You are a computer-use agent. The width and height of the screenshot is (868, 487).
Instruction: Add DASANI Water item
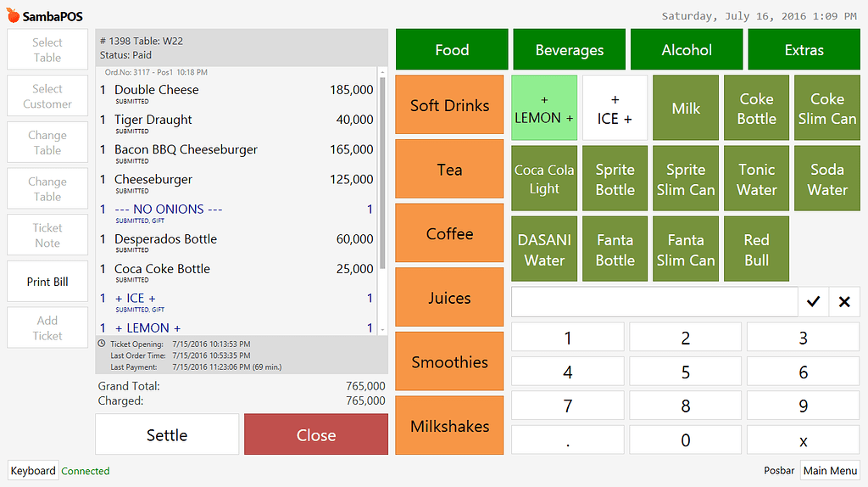coord(544,249)
